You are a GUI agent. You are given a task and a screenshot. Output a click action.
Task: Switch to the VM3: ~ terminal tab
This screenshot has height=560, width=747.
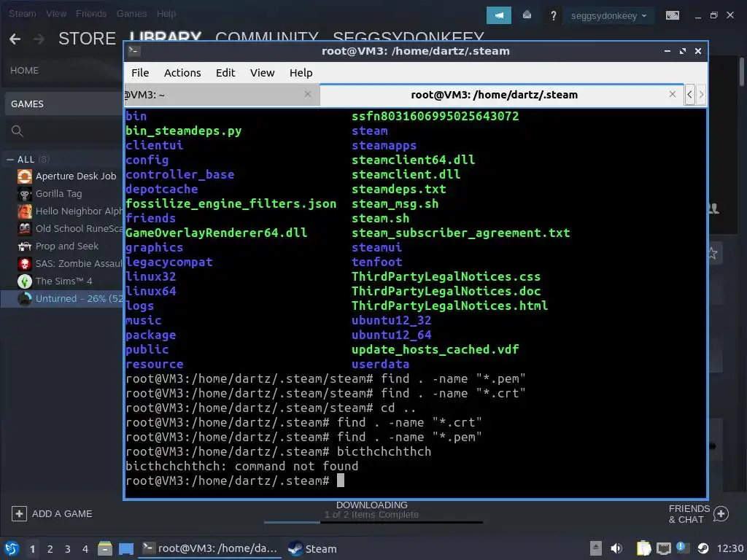(x=222, y=95)
